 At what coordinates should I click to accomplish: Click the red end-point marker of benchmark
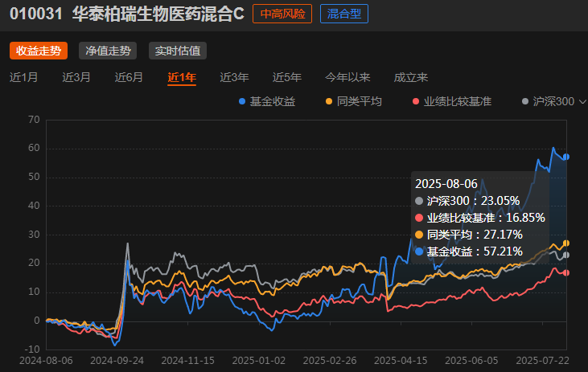click(x=565, y=272)
